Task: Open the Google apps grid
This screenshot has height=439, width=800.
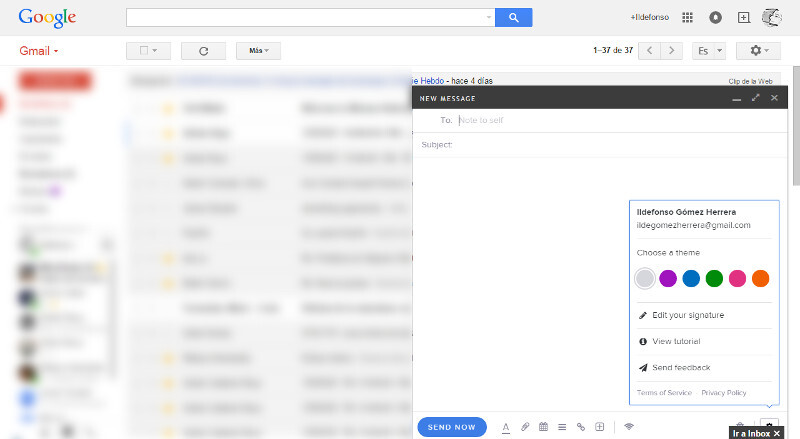Action: tap(687, 17)
